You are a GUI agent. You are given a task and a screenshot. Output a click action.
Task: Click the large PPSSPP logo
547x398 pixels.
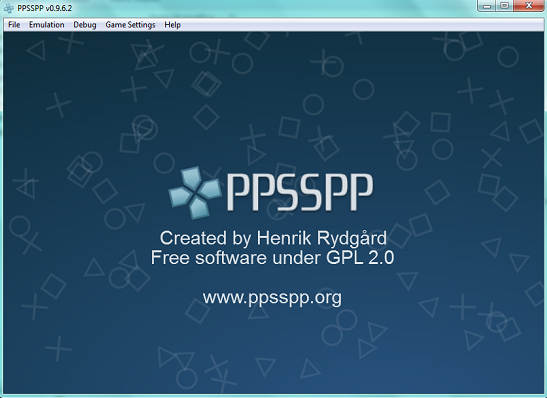click(271, 193)
